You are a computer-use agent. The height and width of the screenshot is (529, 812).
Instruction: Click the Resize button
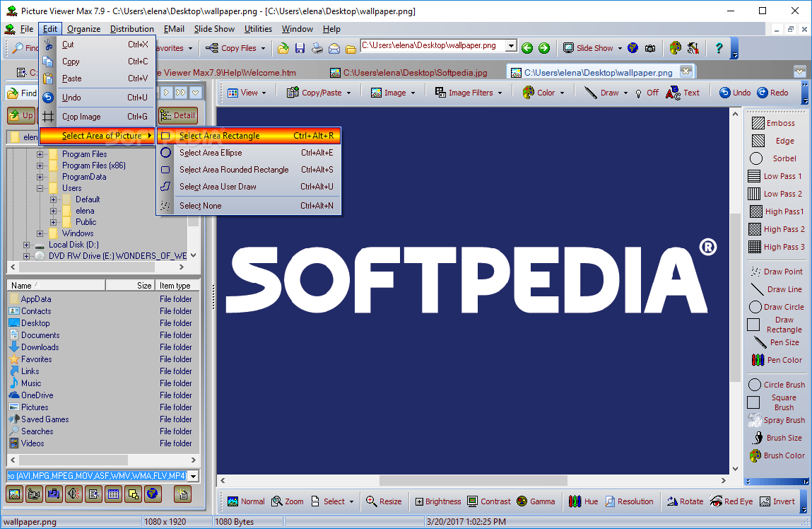pyautogui.click(x=384, y=501)
